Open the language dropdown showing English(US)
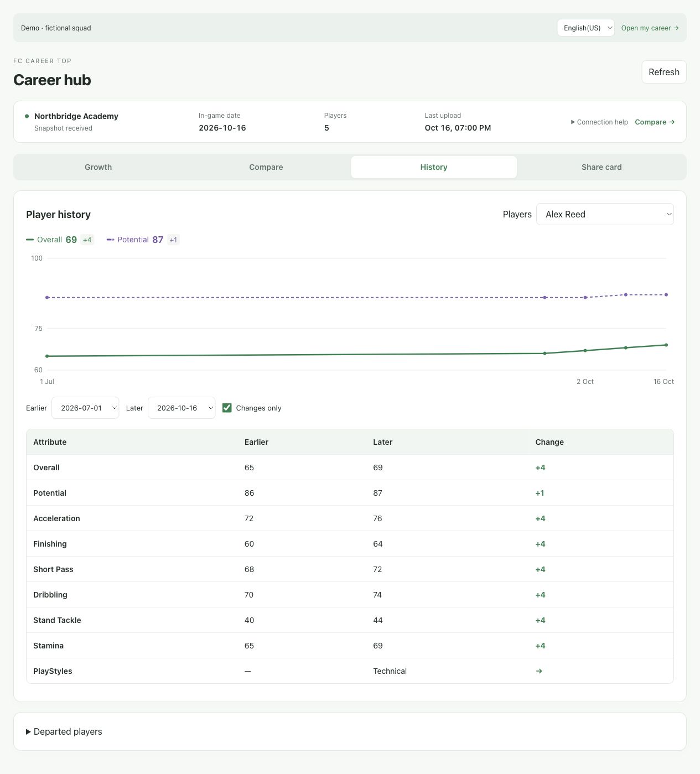This screenshot has height=774, width=700. click(x=585, y=28)
